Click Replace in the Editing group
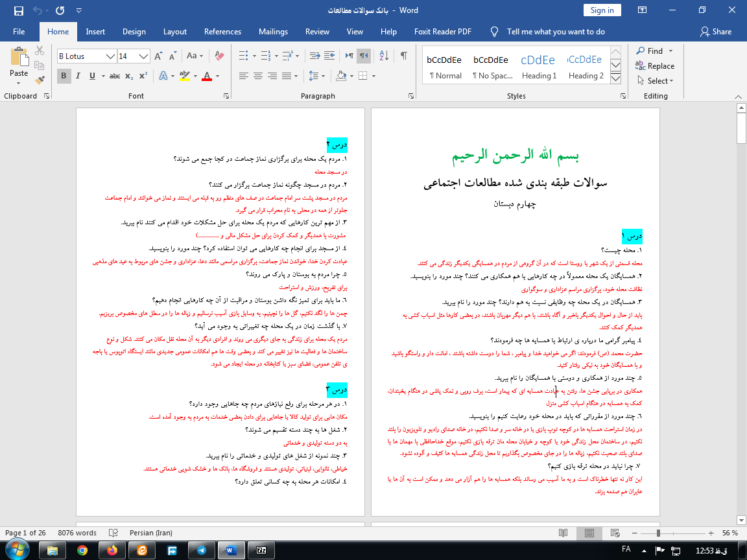This screenshot has width=747, height=560. [x=655, y=65]
